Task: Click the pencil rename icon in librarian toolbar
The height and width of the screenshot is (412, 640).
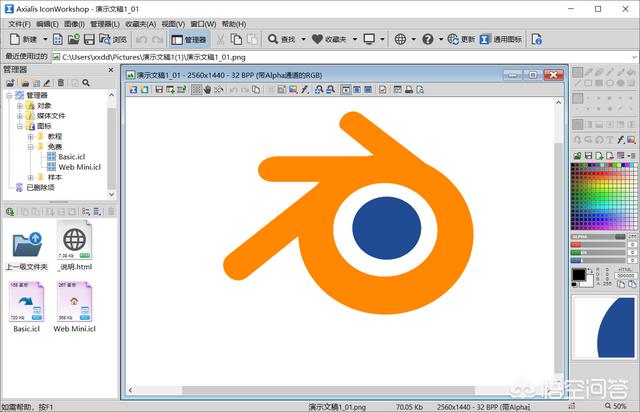Action: click(47, 83)
